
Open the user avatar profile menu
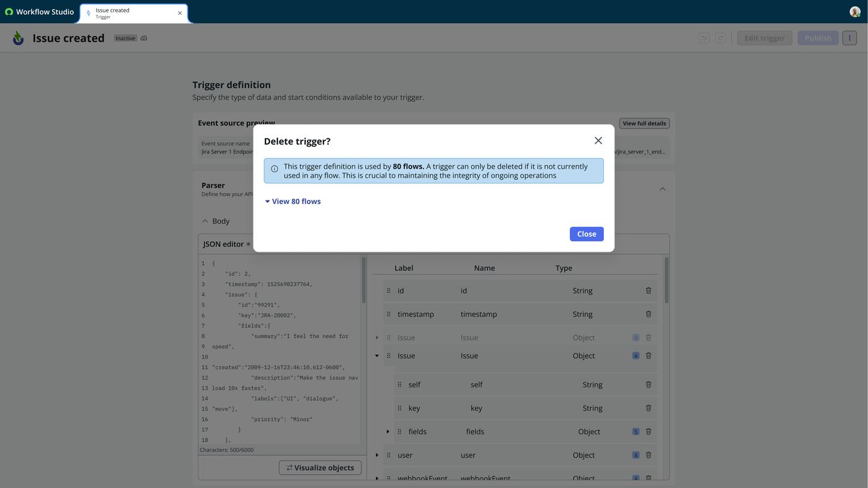coord(855,12)
